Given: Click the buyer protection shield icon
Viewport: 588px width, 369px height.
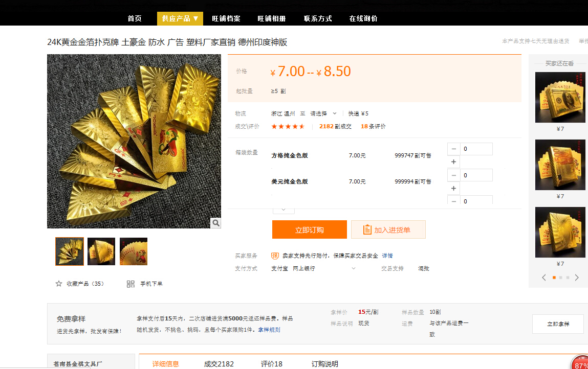Looking at the screenshot, I should (x=275, y=256).
